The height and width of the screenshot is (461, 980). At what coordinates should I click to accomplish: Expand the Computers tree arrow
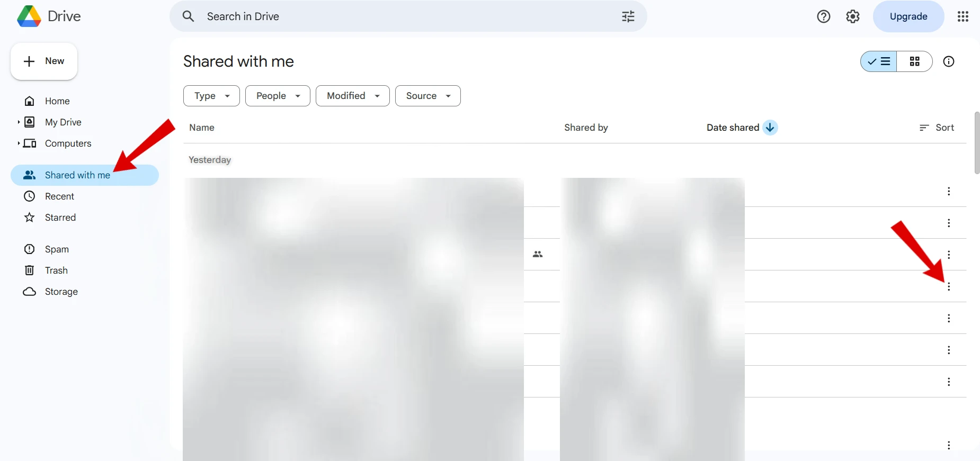pyautogui.click(x=19, y=143)
